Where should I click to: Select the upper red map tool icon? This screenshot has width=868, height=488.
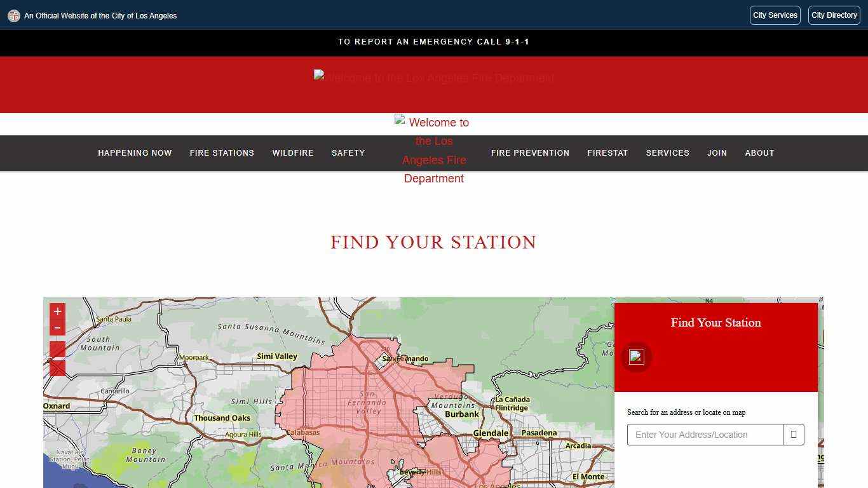pyautogui.click(x=57, y=350)
